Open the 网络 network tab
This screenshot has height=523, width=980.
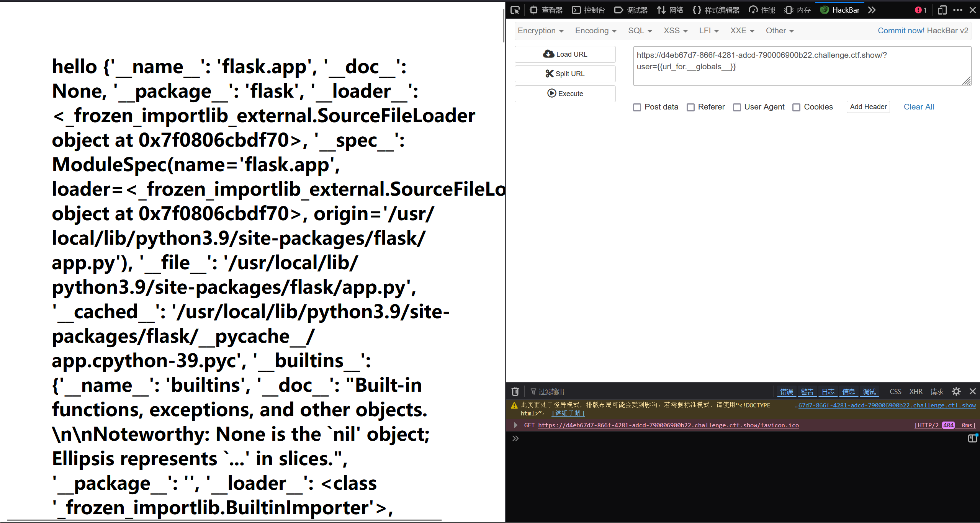click(x=670, y=10)
